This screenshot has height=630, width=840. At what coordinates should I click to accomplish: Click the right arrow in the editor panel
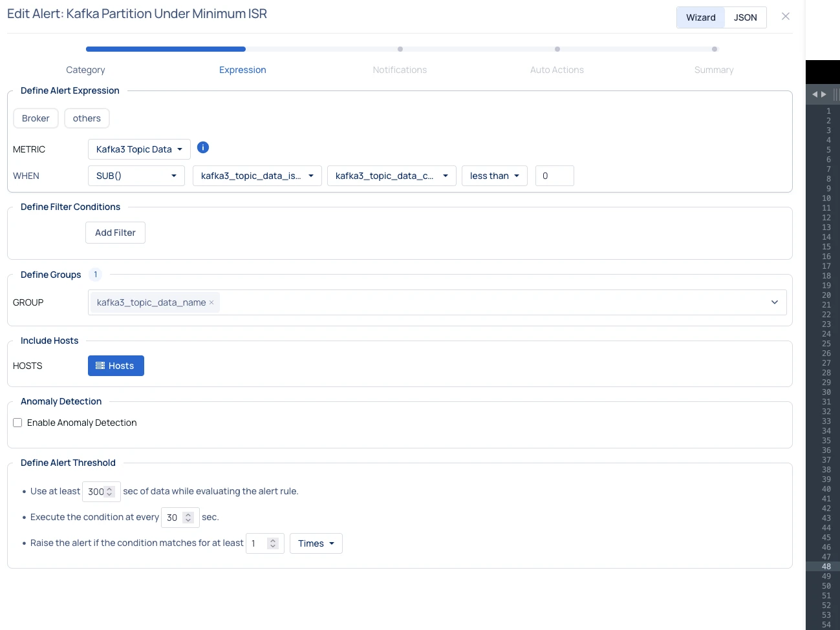click(x=824, y=94)
